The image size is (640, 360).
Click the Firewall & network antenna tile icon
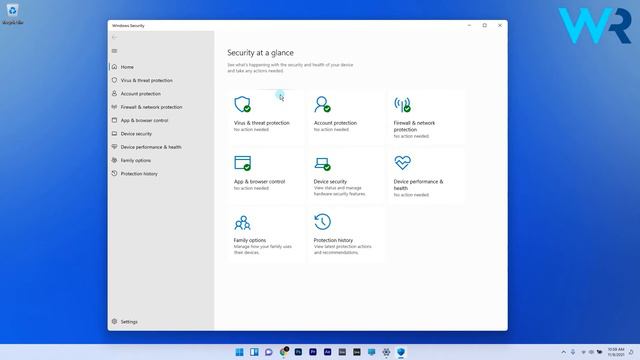click(x=402, y=104)
